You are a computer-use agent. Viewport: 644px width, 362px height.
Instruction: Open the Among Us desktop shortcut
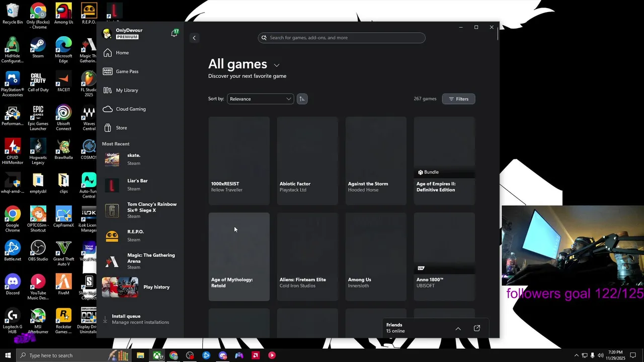[x=63, y=14]
